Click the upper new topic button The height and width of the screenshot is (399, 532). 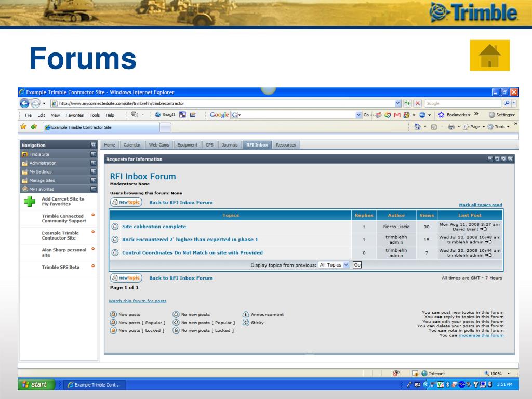coord(126,202)
